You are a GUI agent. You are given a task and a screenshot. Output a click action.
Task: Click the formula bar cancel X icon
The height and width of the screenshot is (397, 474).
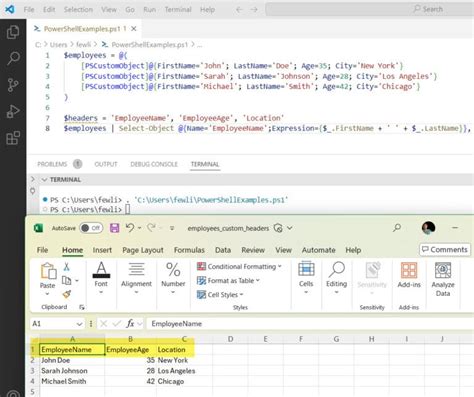point(104,324)
